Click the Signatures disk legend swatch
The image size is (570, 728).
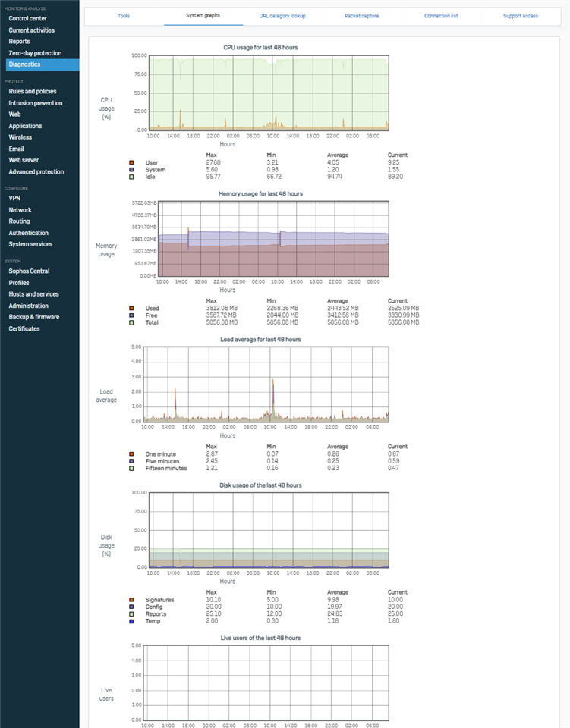tap(132, 600)
